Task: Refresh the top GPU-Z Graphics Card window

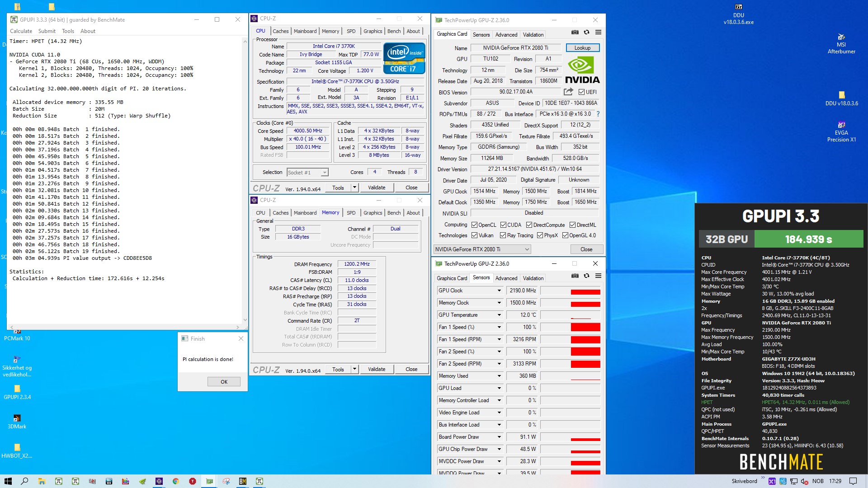Action: click(x=586, y=32)
